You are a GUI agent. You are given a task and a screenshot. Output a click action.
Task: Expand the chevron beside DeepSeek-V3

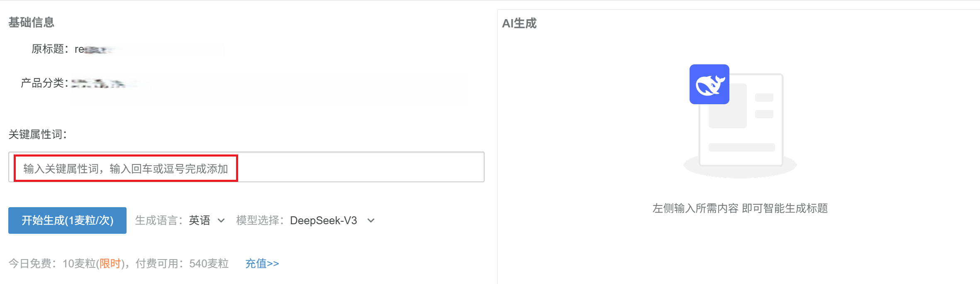371,220
